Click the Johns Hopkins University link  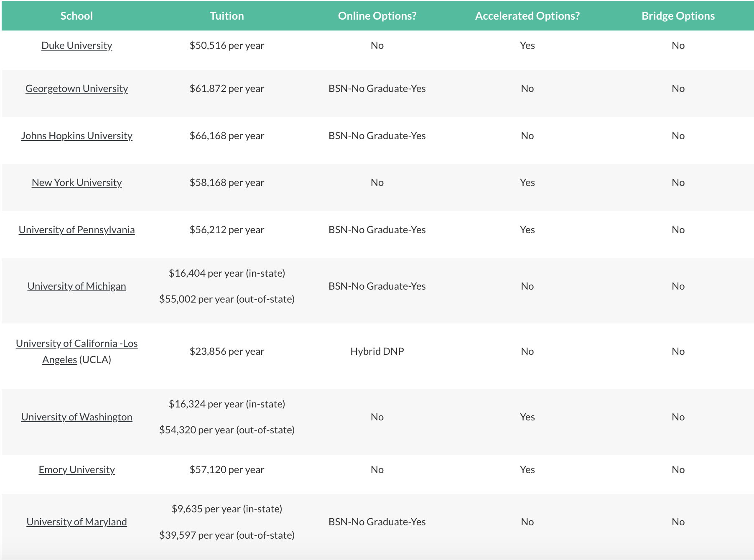coord(76,136)
